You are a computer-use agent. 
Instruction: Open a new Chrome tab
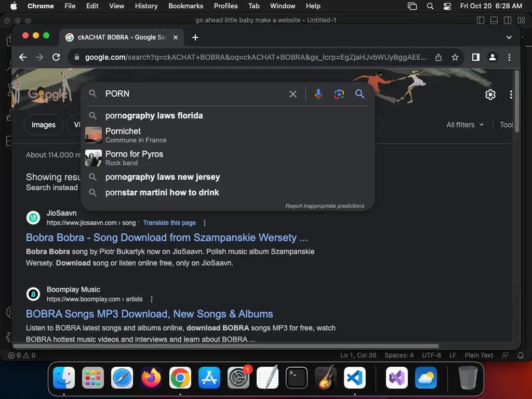(x=195, y=37)
